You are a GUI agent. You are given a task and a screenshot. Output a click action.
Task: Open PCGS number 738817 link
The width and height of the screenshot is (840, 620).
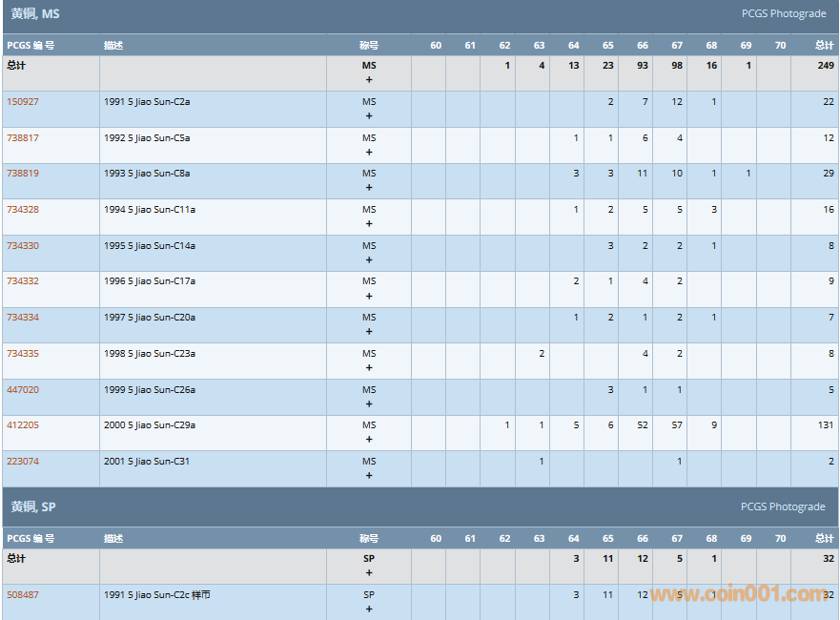pos(23,138)
